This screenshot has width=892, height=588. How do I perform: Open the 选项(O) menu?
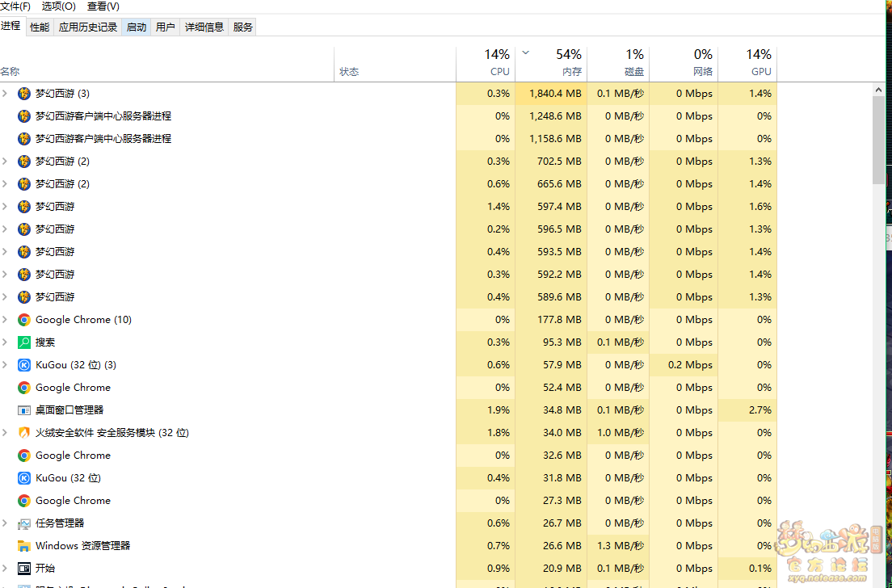[59, 6]
